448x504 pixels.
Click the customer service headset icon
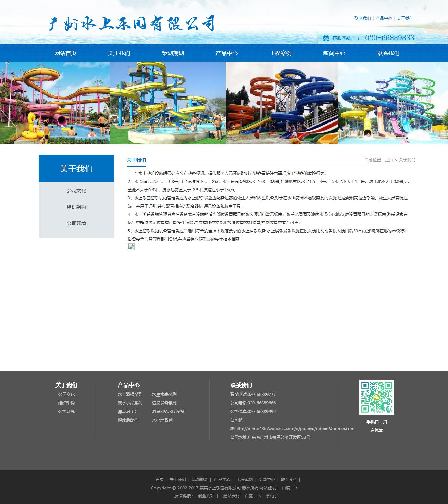pos(326,38)
